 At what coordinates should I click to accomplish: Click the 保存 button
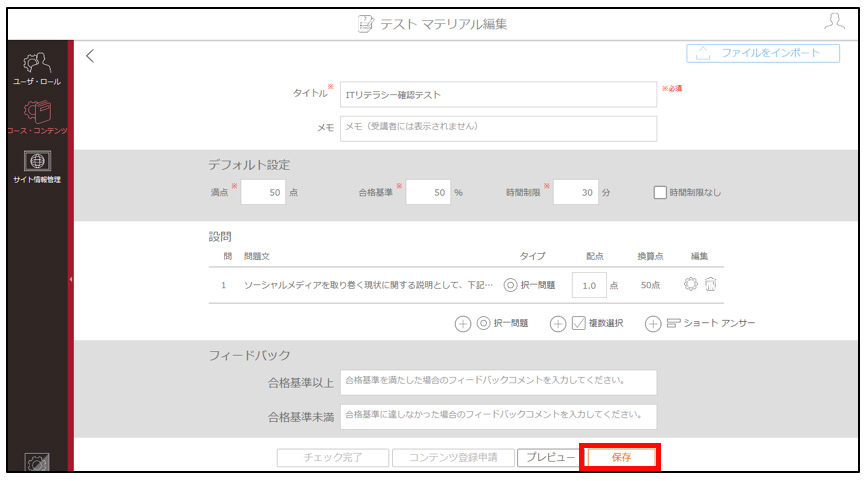pyautogui.click(x=621, y=457)
